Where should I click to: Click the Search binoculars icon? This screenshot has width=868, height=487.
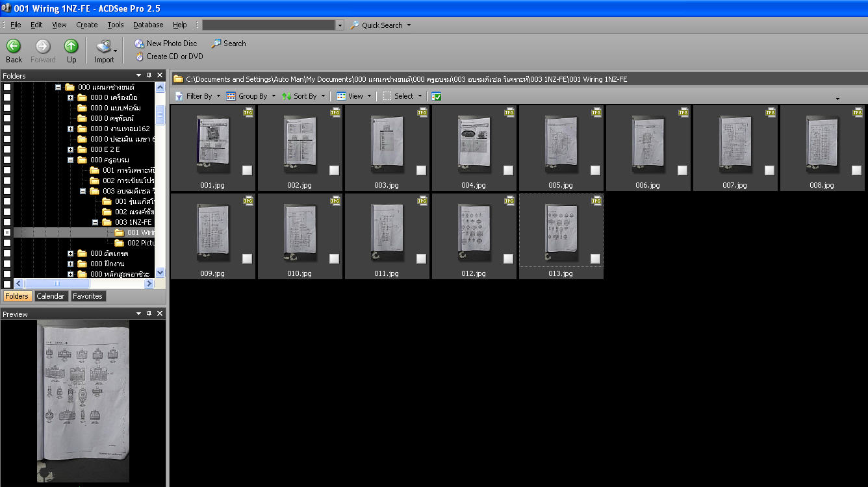pos(216,44)
